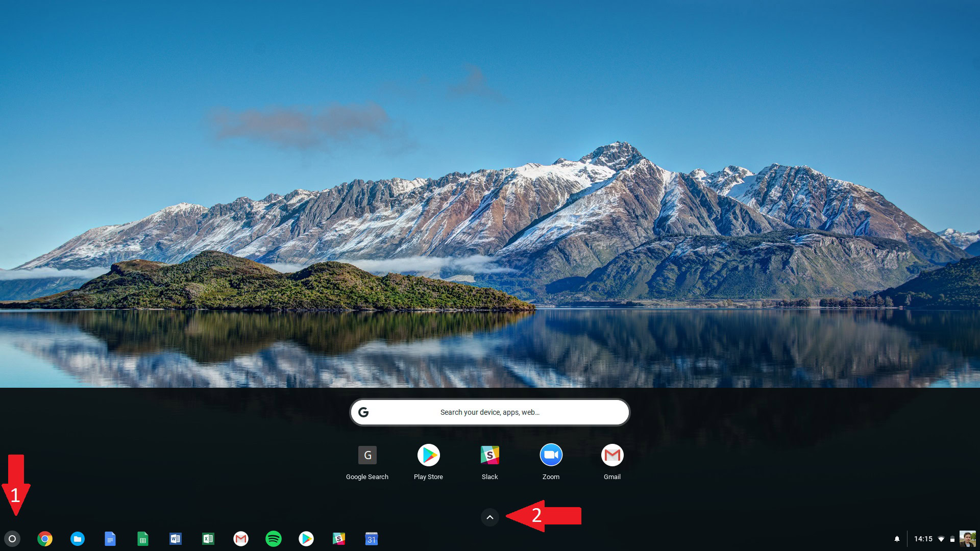This screenshot has width=980, height=551.
Task: Open Google Calendar app
Action: click(x=371, y=538)
